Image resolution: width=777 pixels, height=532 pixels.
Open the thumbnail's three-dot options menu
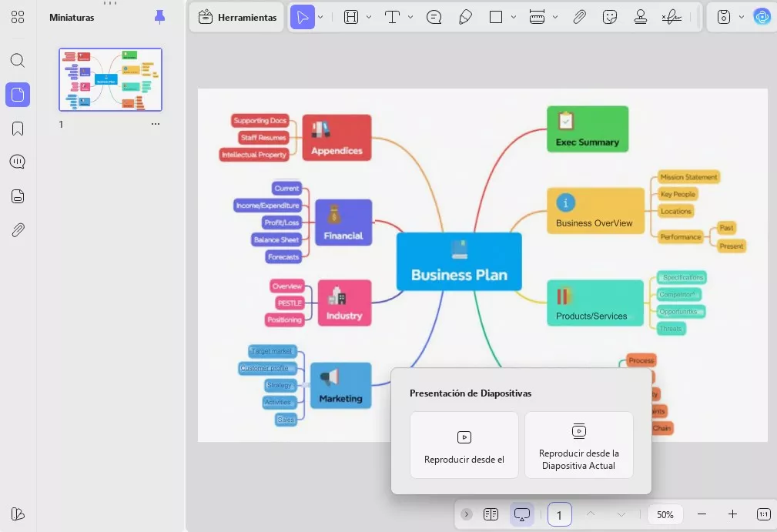(x=156, y=124)
